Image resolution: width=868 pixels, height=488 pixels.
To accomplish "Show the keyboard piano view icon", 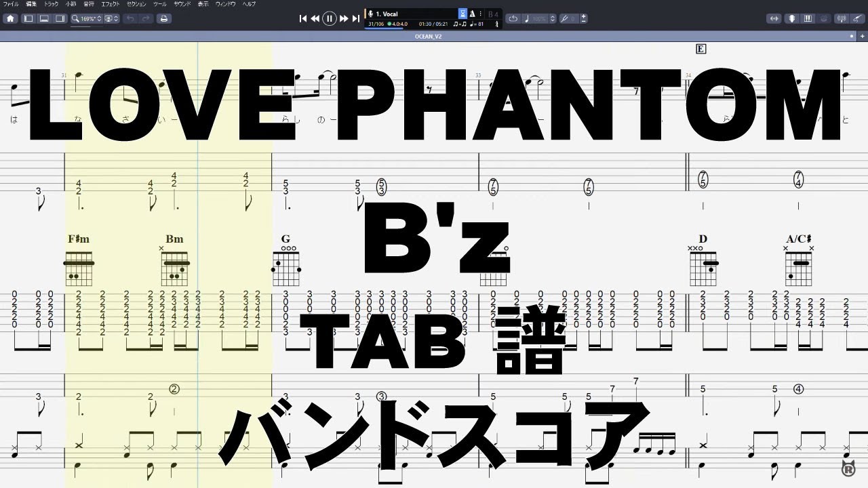I will pos(808,19).
